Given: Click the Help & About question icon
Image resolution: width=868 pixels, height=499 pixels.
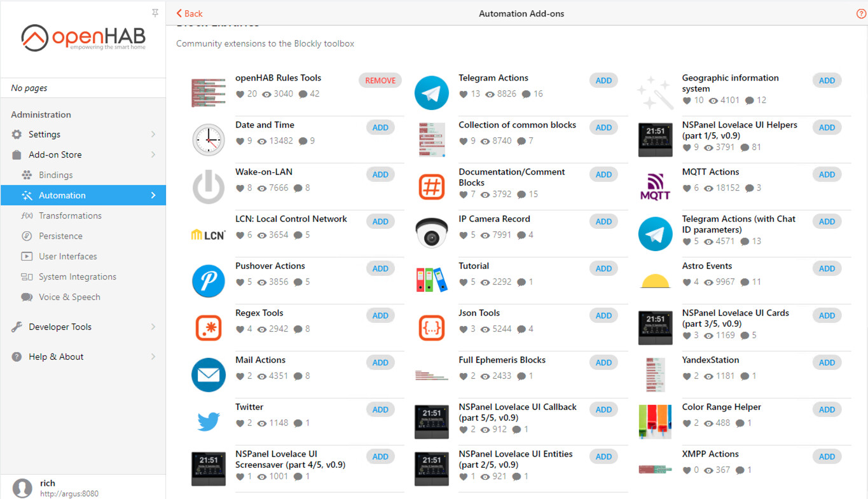Looking at the screenshot, I should click(x=17, y=357).
